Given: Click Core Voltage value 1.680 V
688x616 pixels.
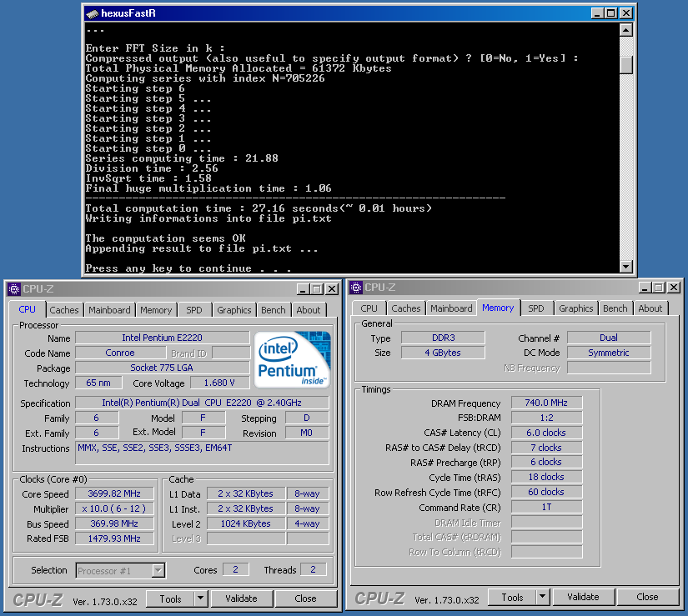Looking at the screenshot, I should pyautogui.click(x=219, y=383).
